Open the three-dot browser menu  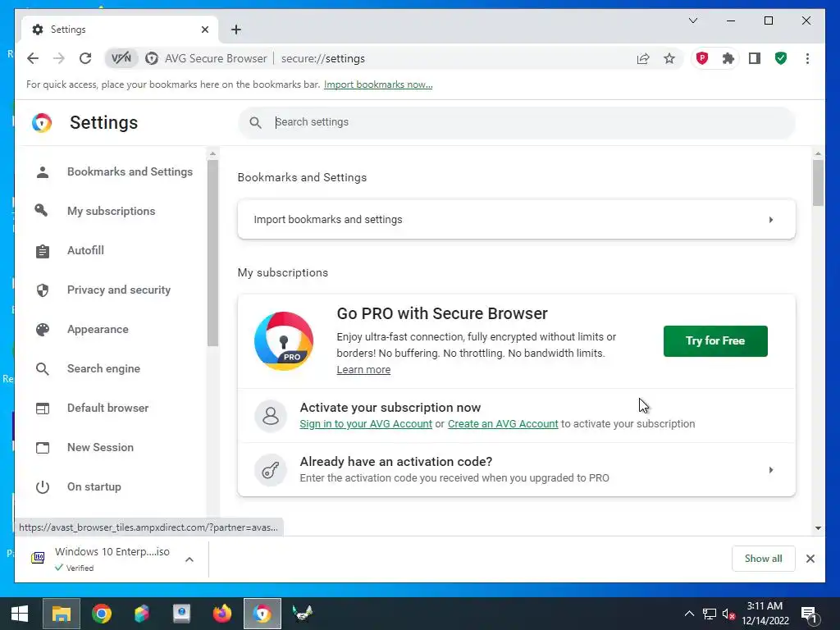807,58
